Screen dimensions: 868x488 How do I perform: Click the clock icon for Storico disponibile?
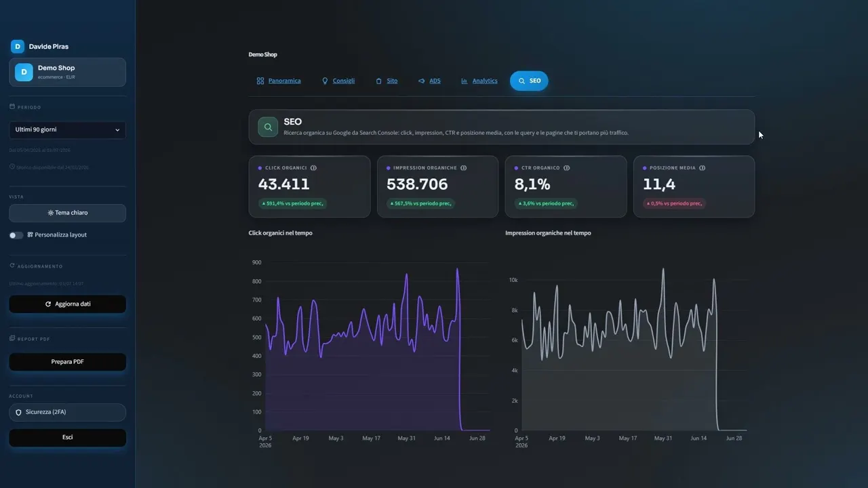tap(12, 167)
